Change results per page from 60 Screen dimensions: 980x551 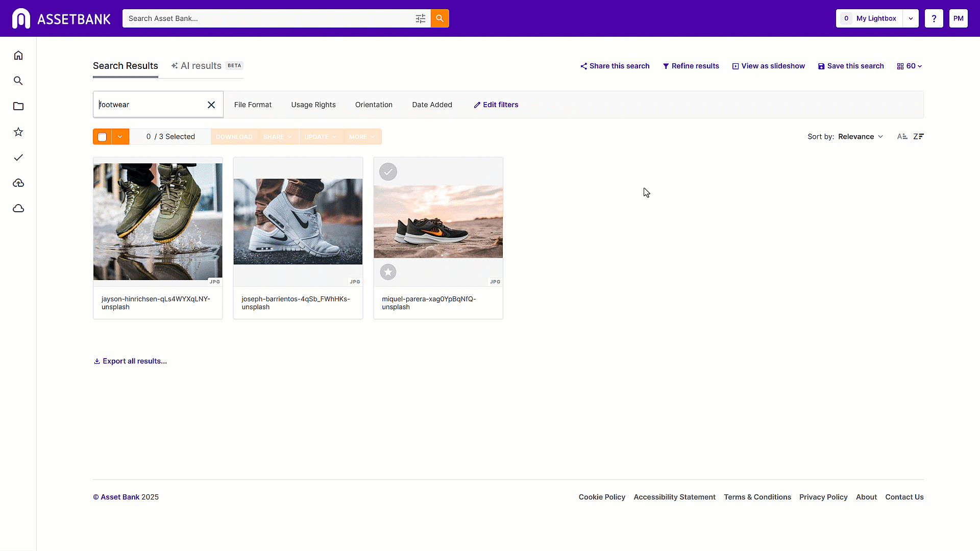(910, 66)
